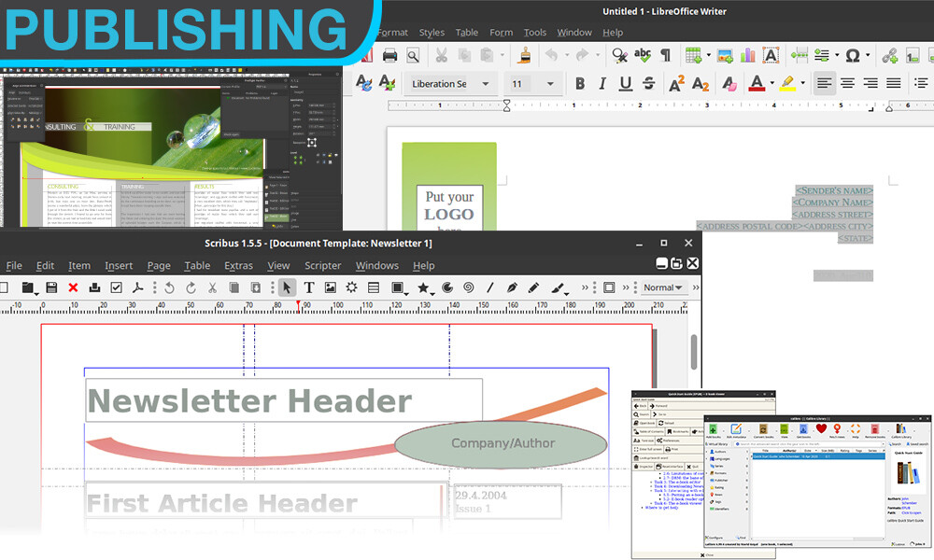934x560 pixels.
Task: Expand the font size 11 dropdown
Action: click(x=550, y=84)
